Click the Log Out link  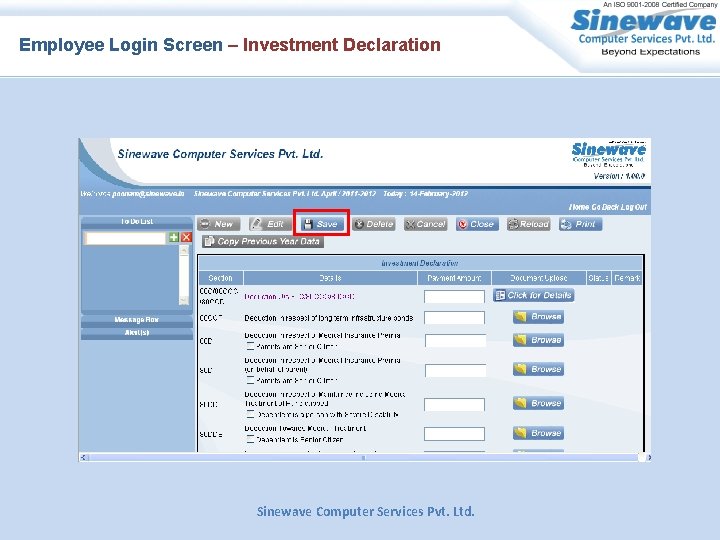(634, 207)
